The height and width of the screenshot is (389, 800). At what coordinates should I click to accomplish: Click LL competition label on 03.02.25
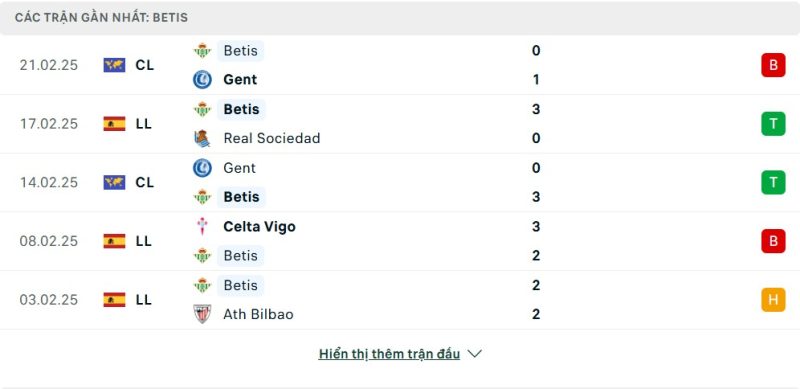click(144, 300)
